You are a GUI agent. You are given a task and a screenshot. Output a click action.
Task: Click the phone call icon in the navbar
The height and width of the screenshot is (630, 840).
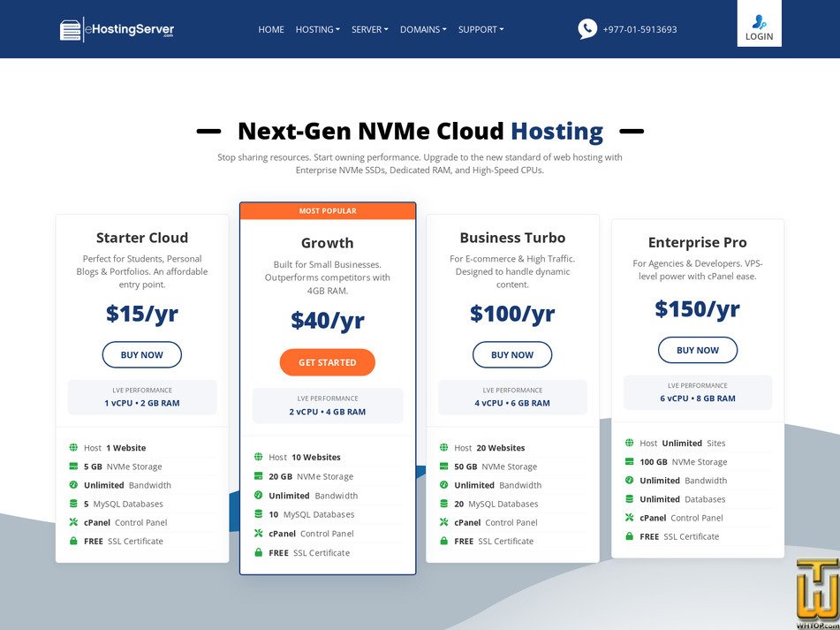[587, 29]
